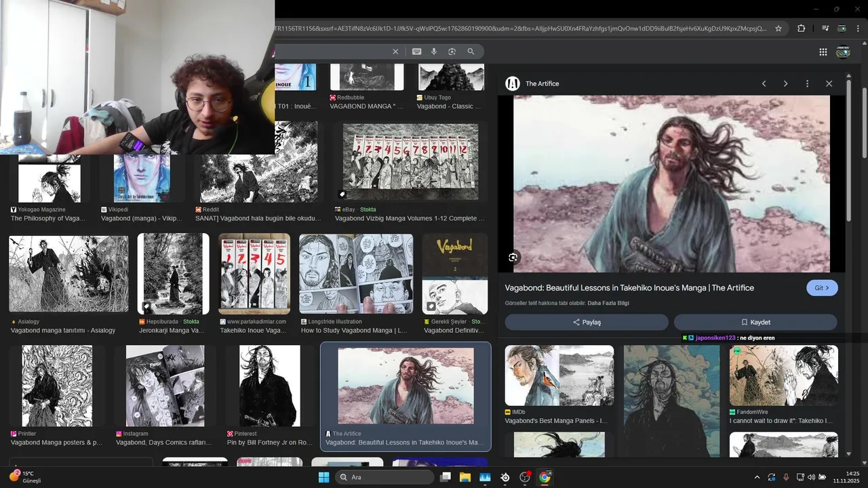The height and width of the screenshot is (488, 868).
Task: Open the Git visit-site button
Action: [822, 288]
